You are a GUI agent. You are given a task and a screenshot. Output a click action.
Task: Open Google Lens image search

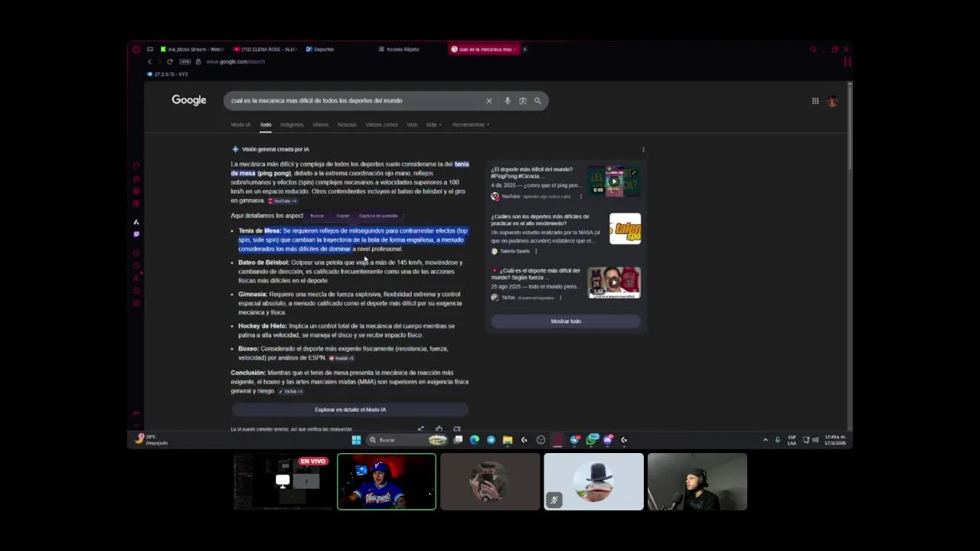[522, 100]
